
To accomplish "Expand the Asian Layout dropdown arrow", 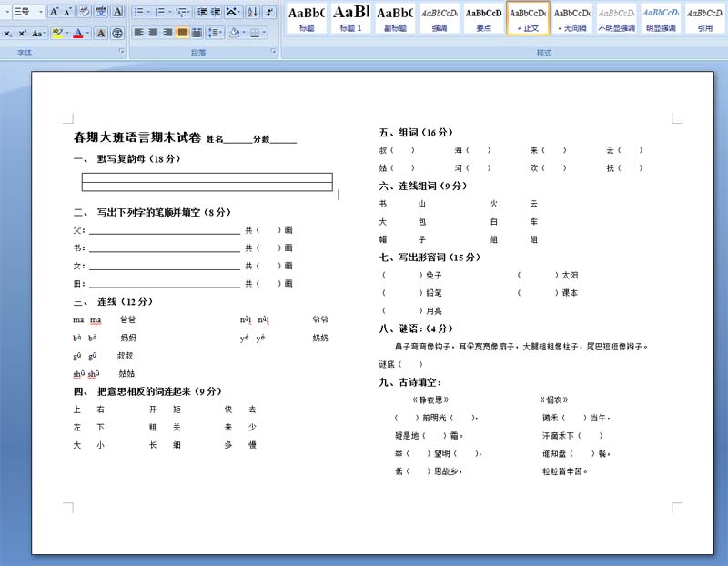I will [x=238, y=12].
